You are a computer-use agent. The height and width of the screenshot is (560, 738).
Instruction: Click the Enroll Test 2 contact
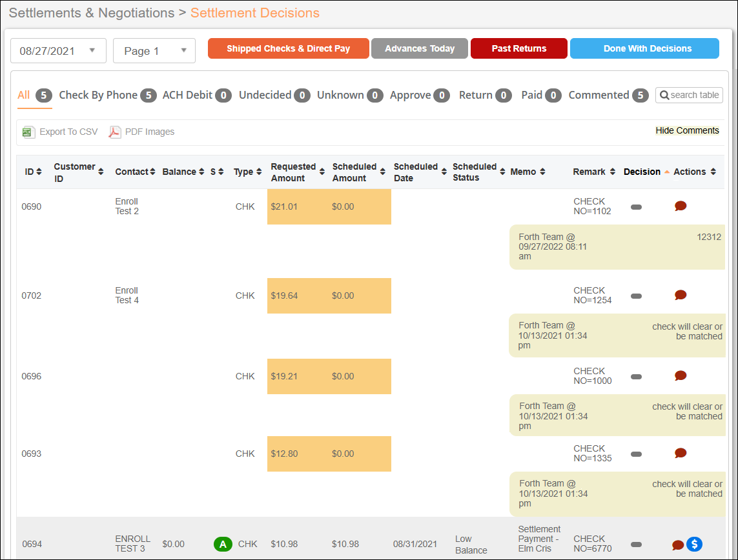[127, 206]
